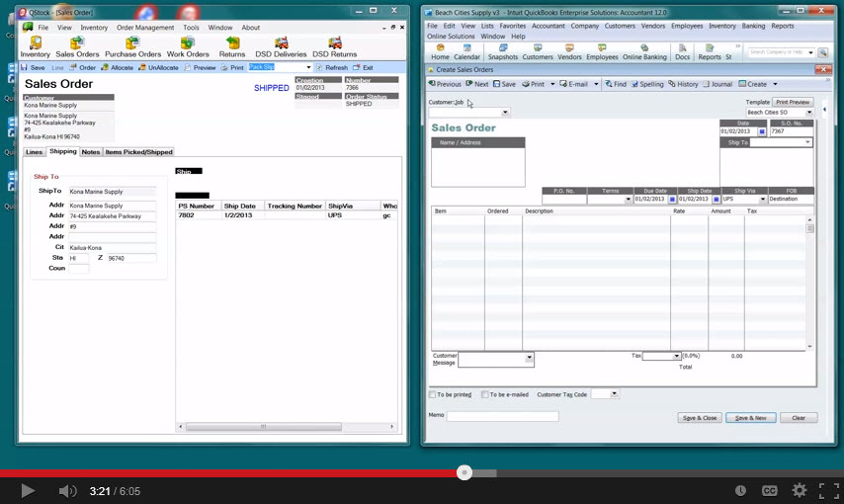Open Snapshots in QuickBooks icon bar

point(503,52)
